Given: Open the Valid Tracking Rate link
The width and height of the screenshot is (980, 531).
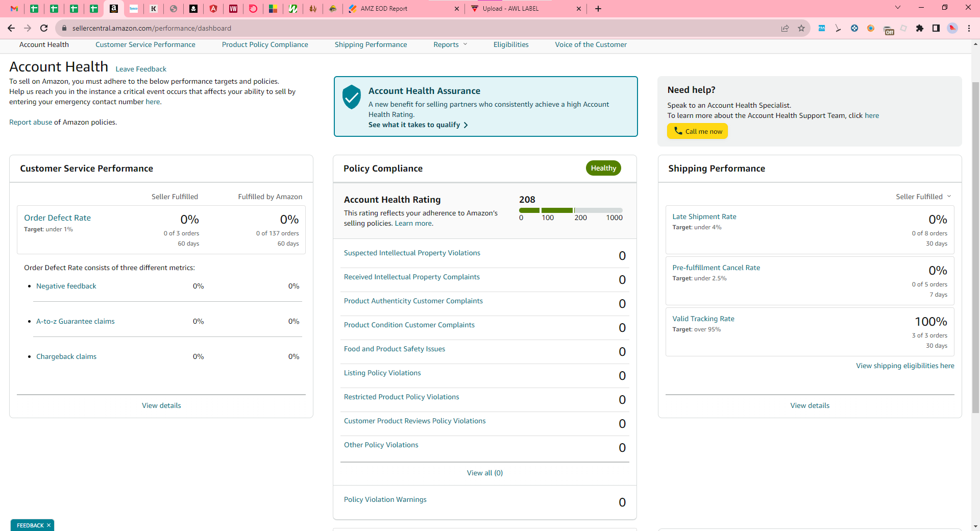Looking at the screenshot, I should (703, 319).
